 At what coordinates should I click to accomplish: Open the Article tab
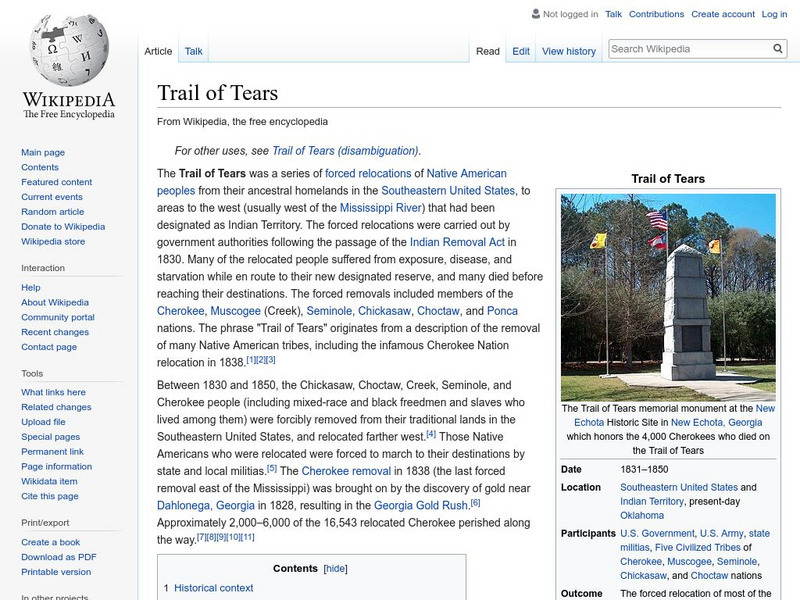tap(158, 51)
